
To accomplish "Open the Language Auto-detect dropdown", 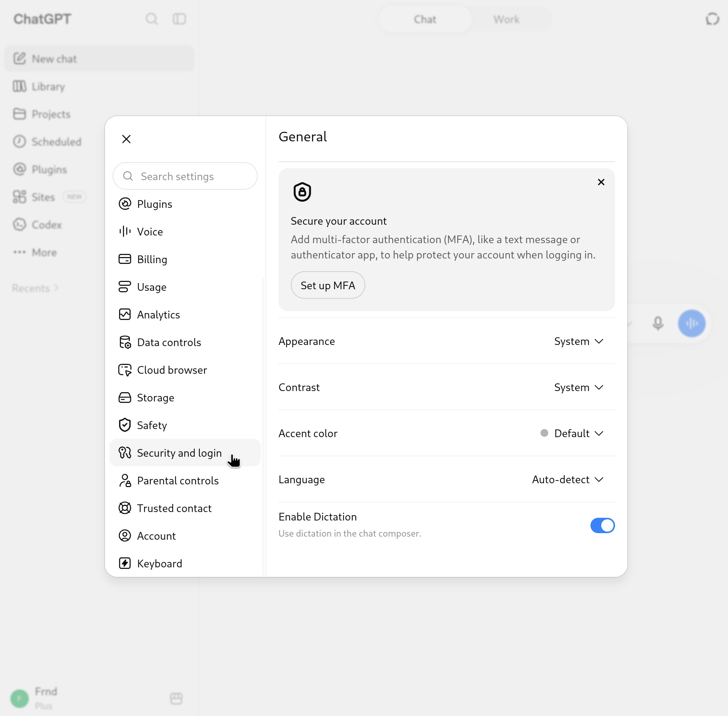I will (568, 480).
